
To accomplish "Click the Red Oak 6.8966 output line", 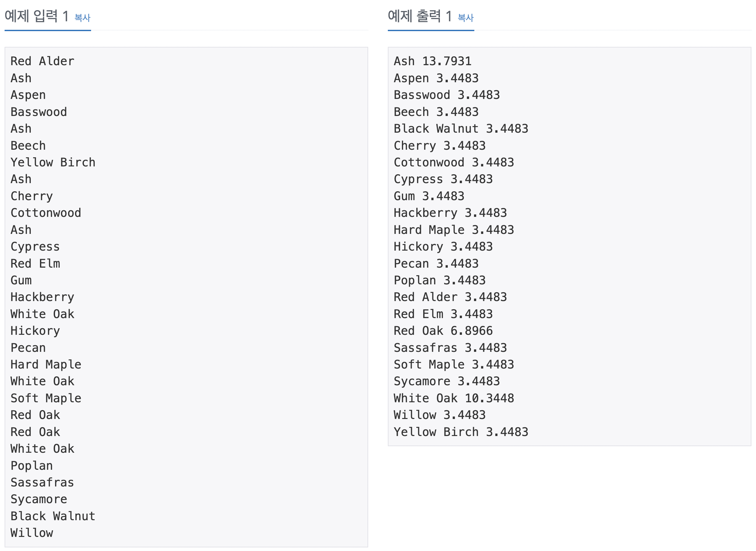I will (443, 331).
